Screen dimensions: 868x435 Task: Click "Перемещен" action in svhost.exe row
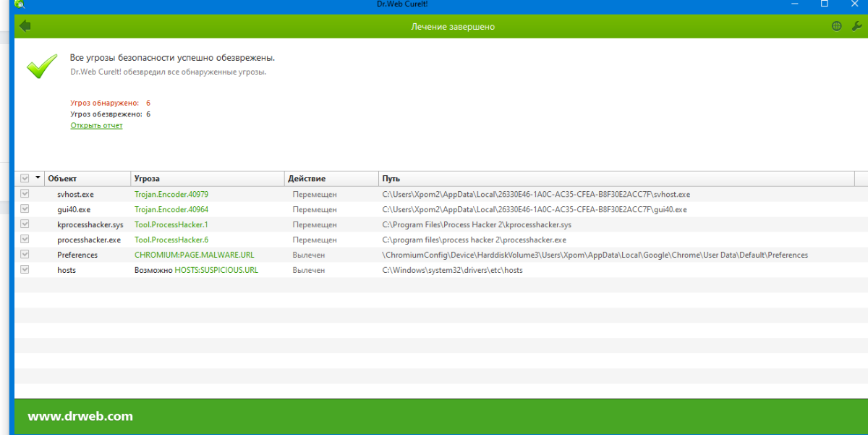tap(315, 195)
